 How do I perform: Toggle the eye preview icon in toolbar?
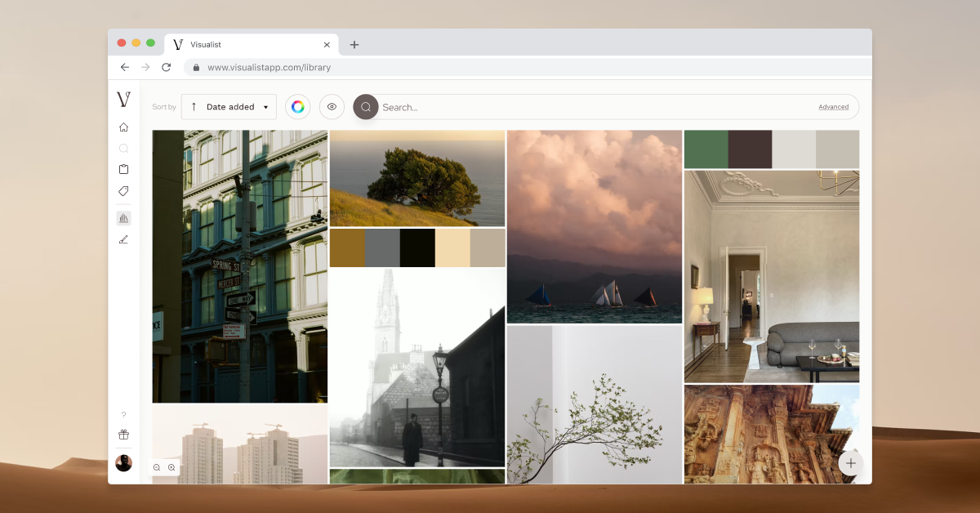pos(332,107)
